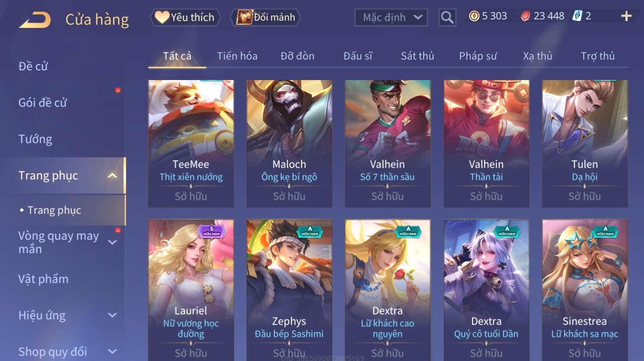This screenshot has height=361, width=644.
Task: Click the plus icon to add currency
Action: tap(626, 16)
